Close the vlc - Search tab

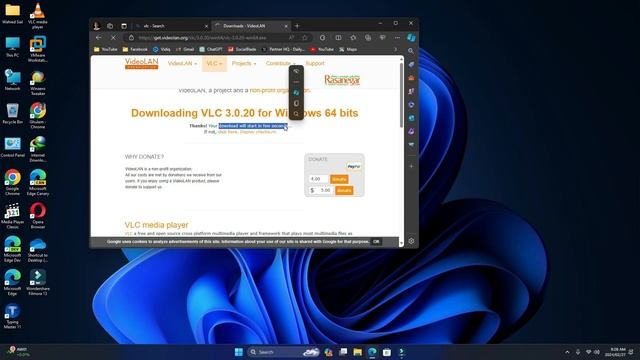(206, 26)
